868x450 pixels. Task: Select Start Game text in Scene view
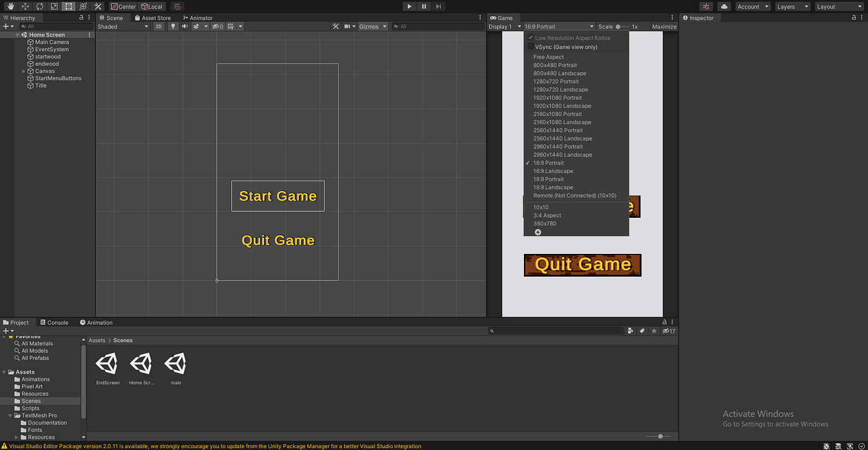(x=278, y=196)
